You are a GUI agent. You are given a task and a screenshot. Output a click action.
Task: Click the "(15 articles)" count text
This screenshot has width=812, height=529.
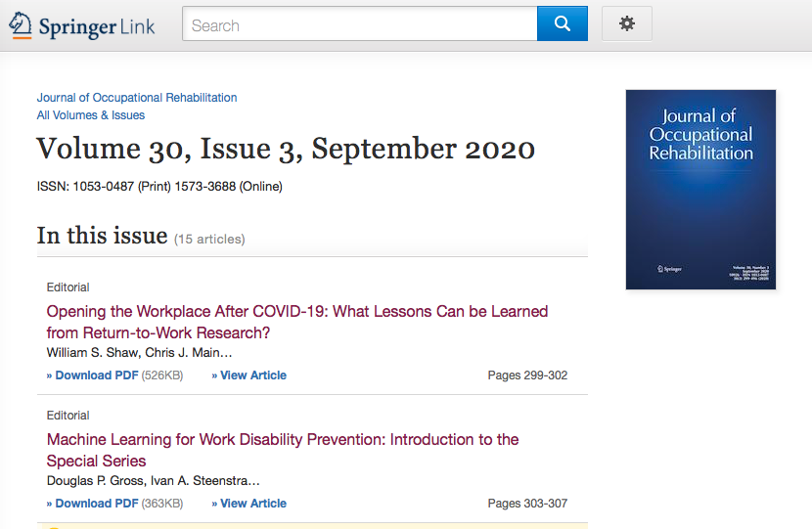[x=209, y=240]
